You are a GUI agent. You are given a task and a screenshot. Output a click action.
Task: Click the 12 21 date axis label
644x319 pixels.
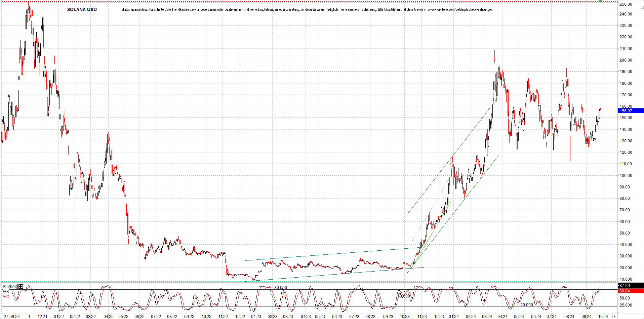pyautogui.click(x=42, y=317)
